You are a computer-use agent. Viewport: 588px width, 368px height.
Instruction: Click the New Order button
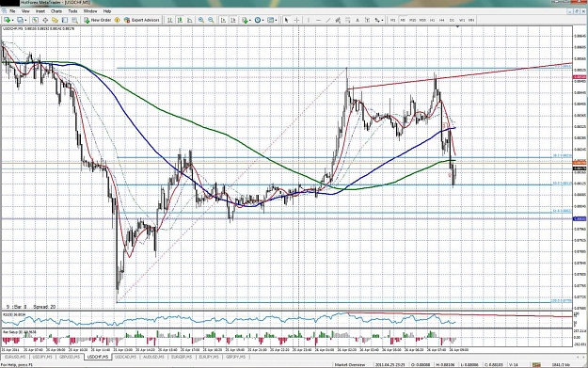(98, 20)
